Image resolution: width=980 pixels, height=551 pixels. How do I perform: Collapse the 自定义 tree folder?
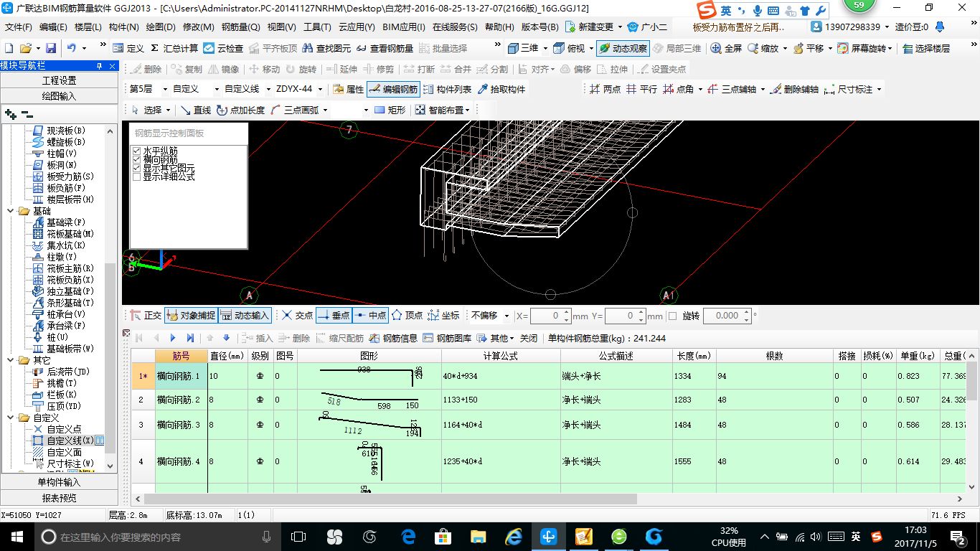(11, 418)
